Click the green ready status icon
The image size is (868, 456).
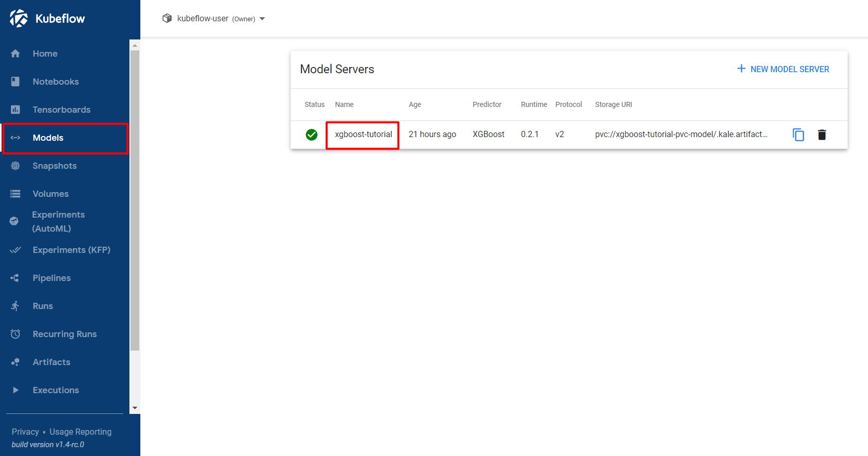click(311, 135)
